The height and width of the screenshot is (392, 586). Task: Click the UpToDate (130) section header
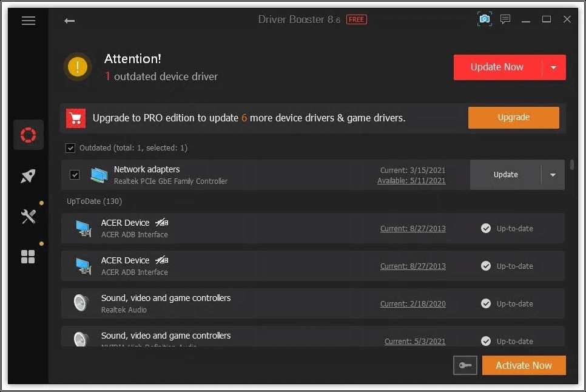coord(95,201)
